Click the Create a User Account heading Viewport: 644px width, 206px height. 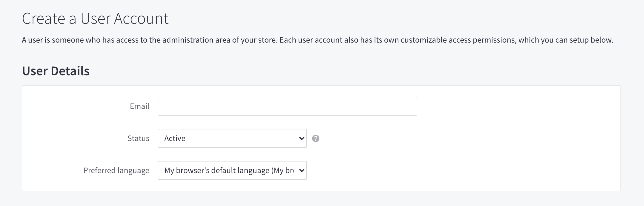[x=95, y=19]
